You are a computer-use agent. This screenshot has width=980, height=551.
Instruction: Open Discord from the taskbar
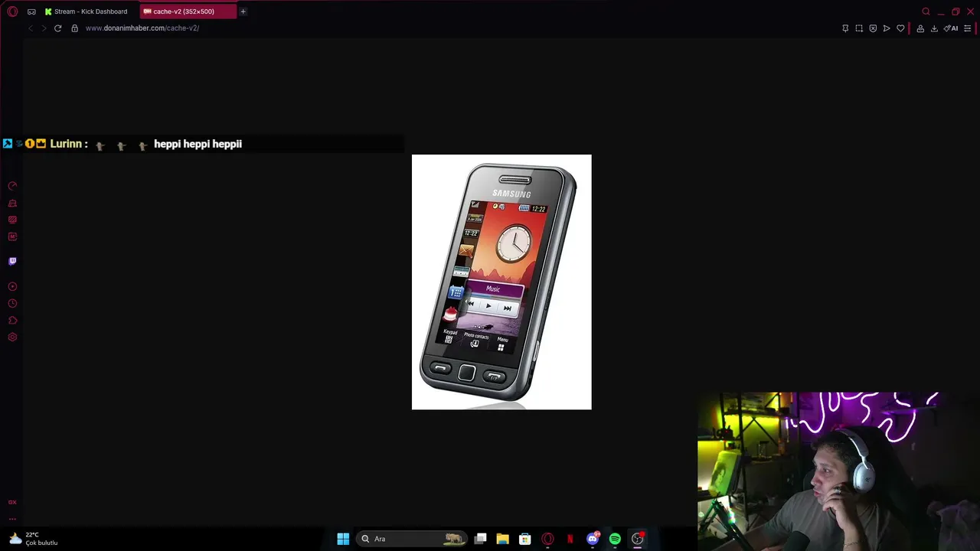(x=592, y=539)
